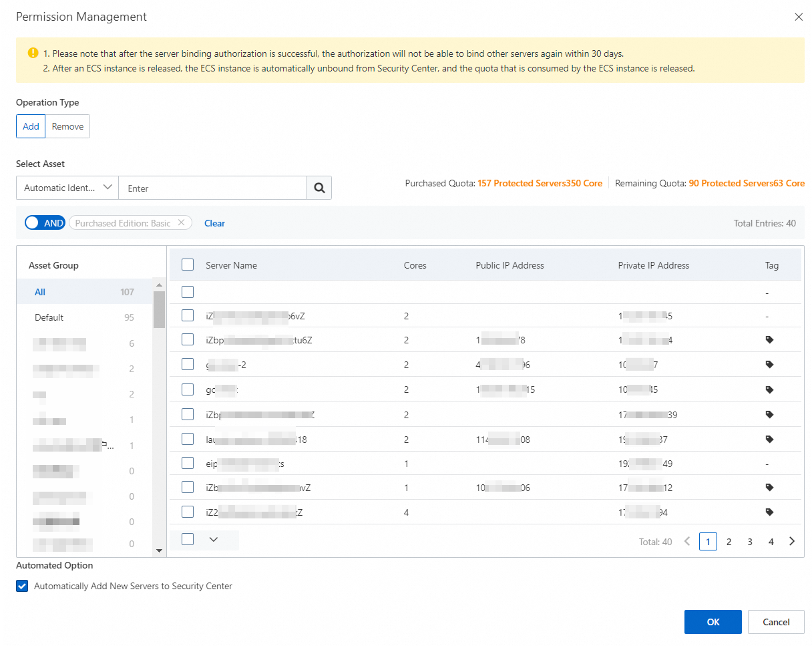This screenshot has width=812, height=646.
Task: Select checkbox for server ending 18
Action: click(188, 440)
